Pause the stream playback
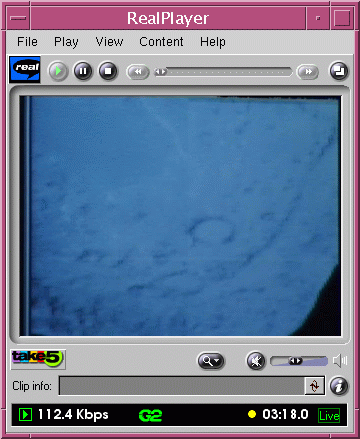 click(x=83, y=71)
